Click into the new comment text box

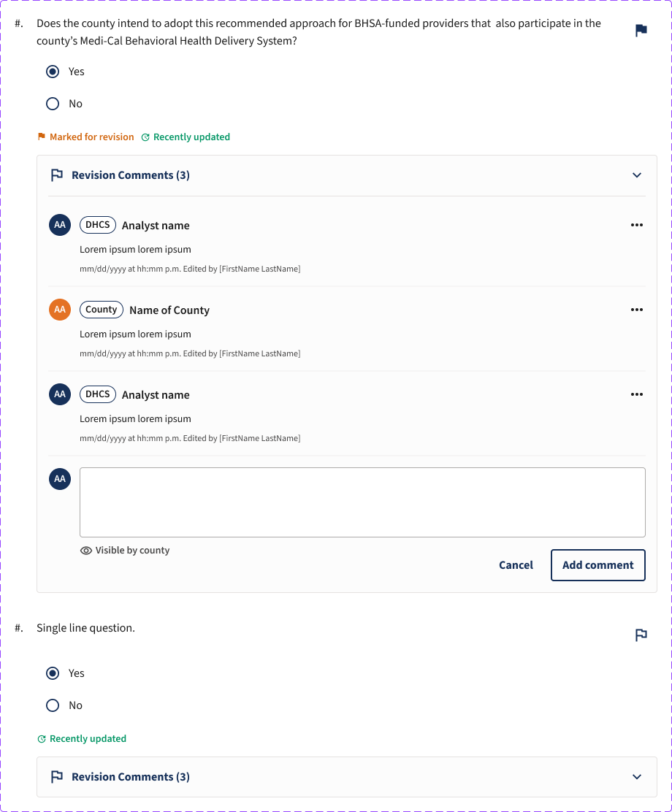[x=362, y=502]
